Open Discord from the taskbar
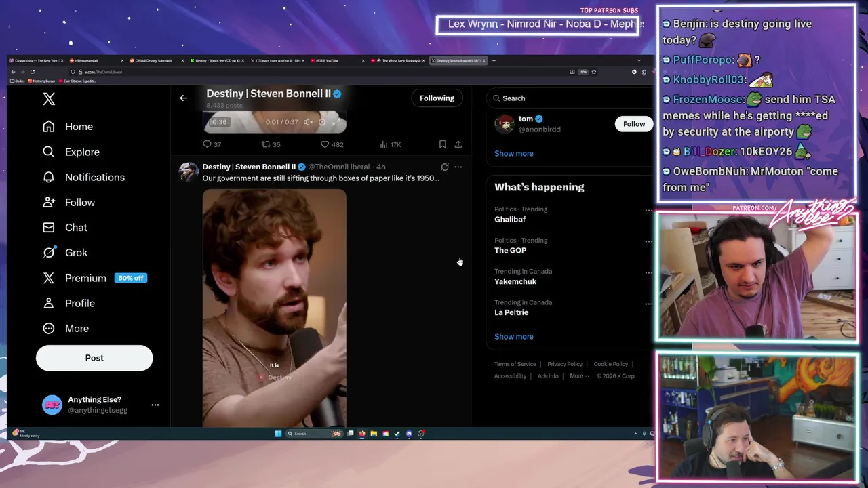The width and height of the screenshot is (868, 488). (x=409, y=434)
